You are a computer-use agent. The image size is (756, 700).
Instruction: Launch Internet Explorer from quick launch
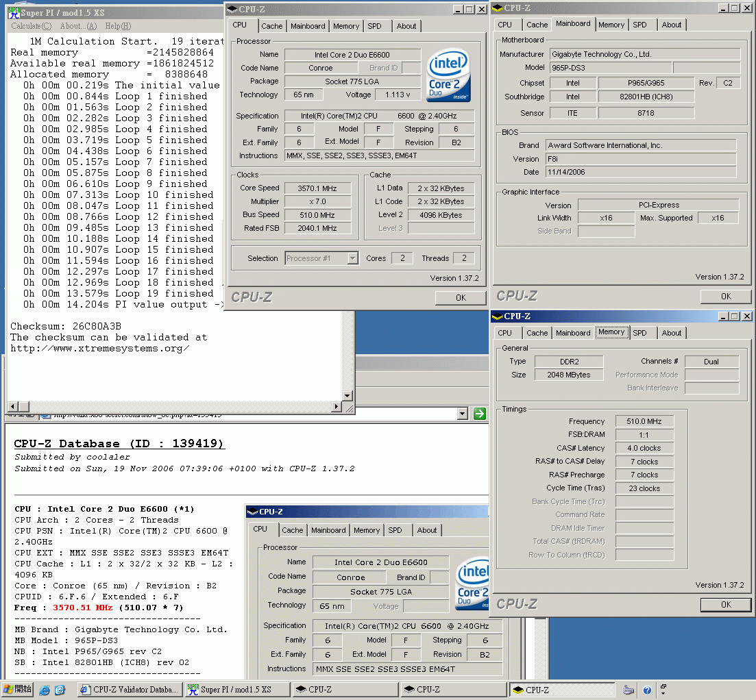pyautogui.click(x=45, y=690)
